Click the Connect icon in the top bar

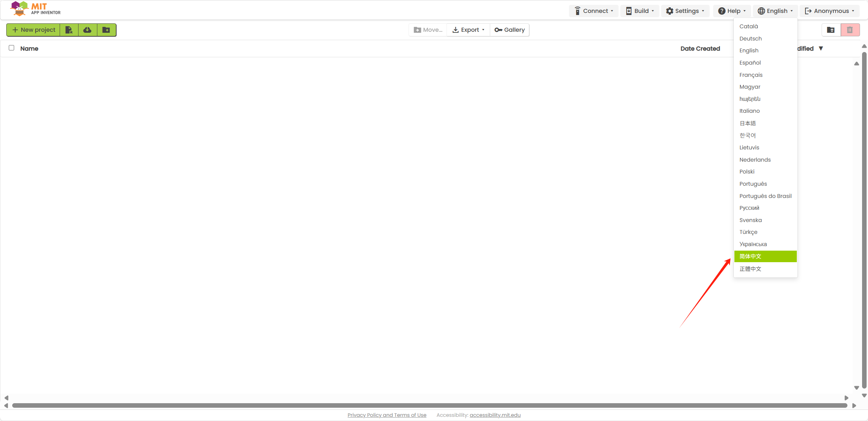tap(577, 11)
